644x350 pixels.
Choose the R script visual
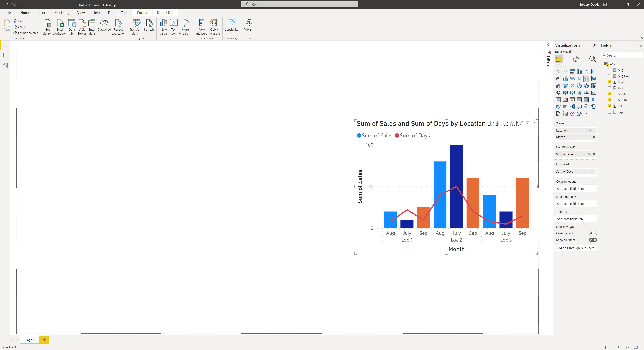click(x=593, y=100)
